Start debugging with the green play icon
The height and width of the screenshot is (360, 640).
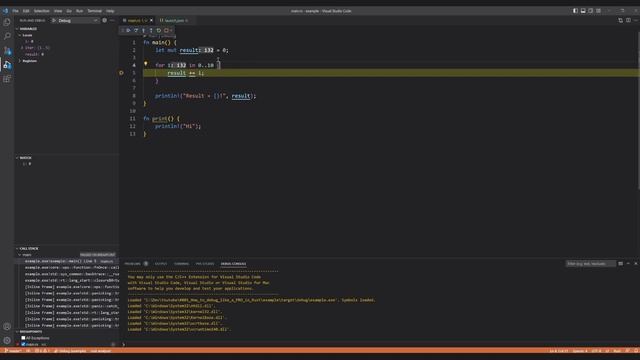tap(54, 20)
